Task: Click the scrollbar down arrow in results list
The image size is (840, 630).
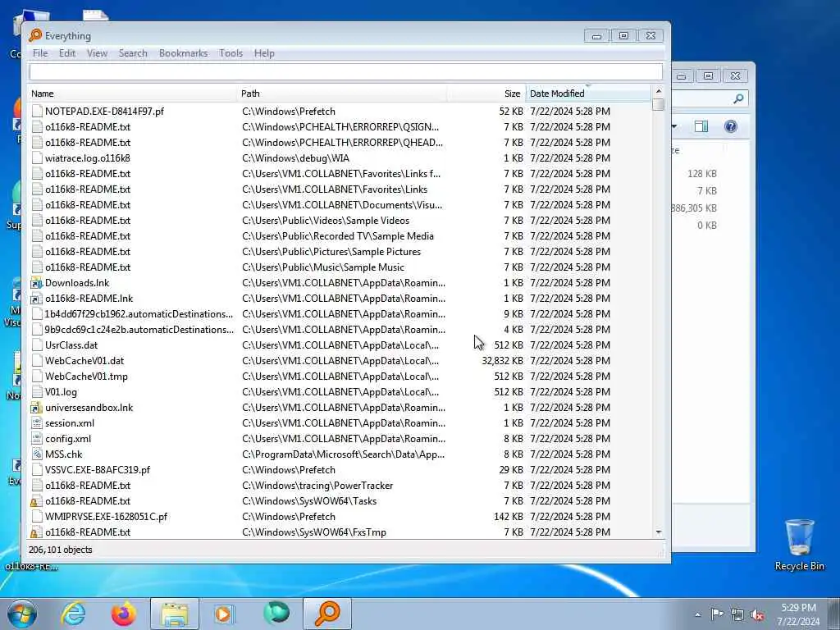Action: click(659, 532)
